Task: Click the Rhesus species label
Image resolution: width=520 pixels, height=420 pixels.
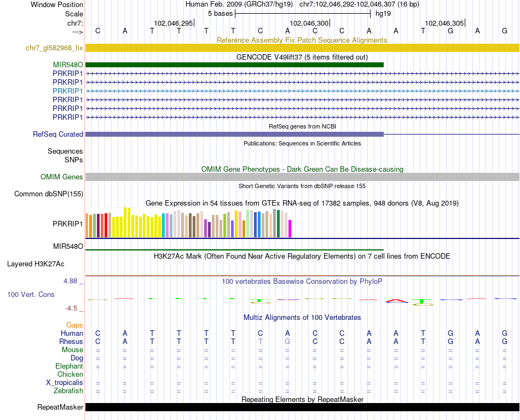Action: click(71, 341)
